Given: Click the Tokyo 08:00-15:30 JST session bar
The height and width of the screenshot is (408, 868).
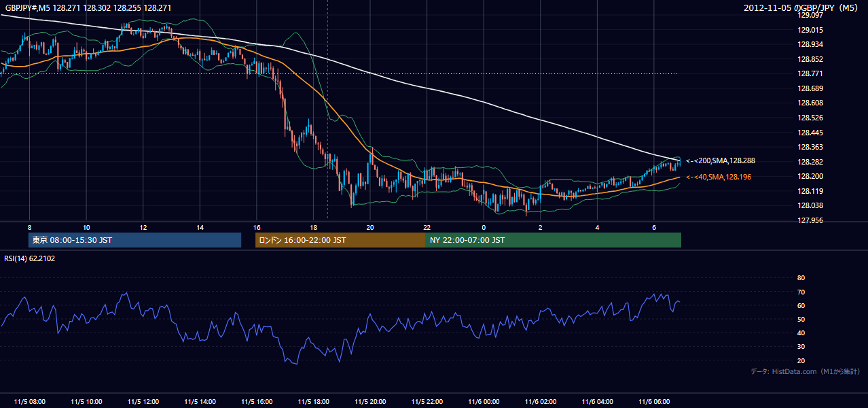Looking at the screenshot, I should pos(135,240).
